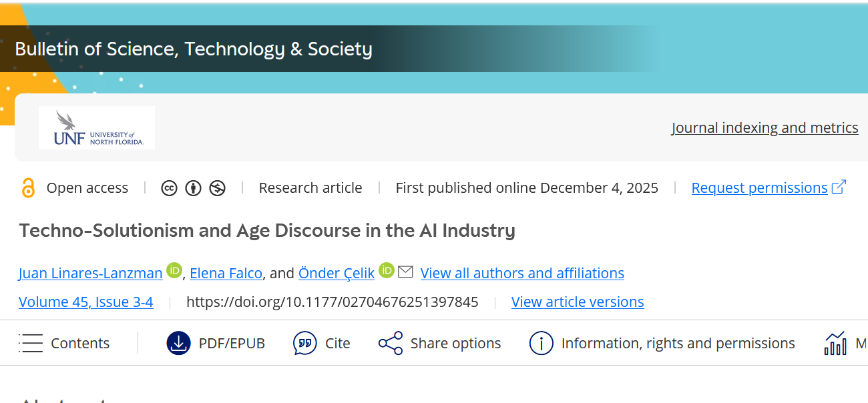Screen dimensions: 868x403
Task: Click the attribution person license icon
Action: pos(193,188)
